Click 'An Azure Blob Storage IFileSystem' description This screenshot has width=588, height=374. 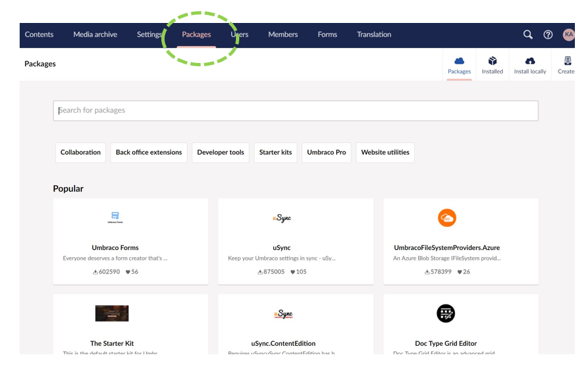pos(446,259)
